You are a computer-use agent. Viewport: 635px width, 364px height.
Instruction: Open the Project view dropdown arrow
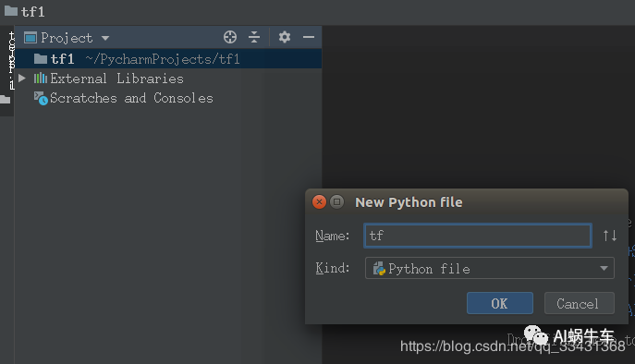coord(105,38)
